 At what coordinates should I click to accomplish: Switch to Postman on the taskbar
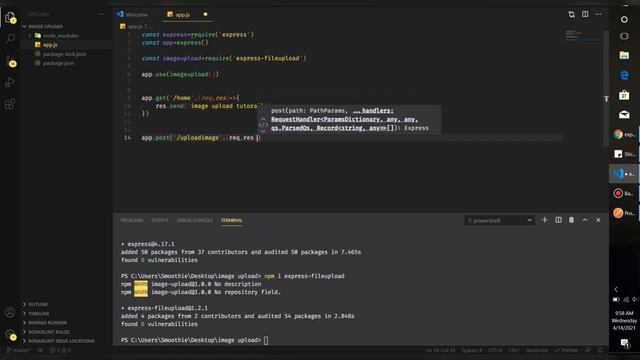(x=624, y=213)
